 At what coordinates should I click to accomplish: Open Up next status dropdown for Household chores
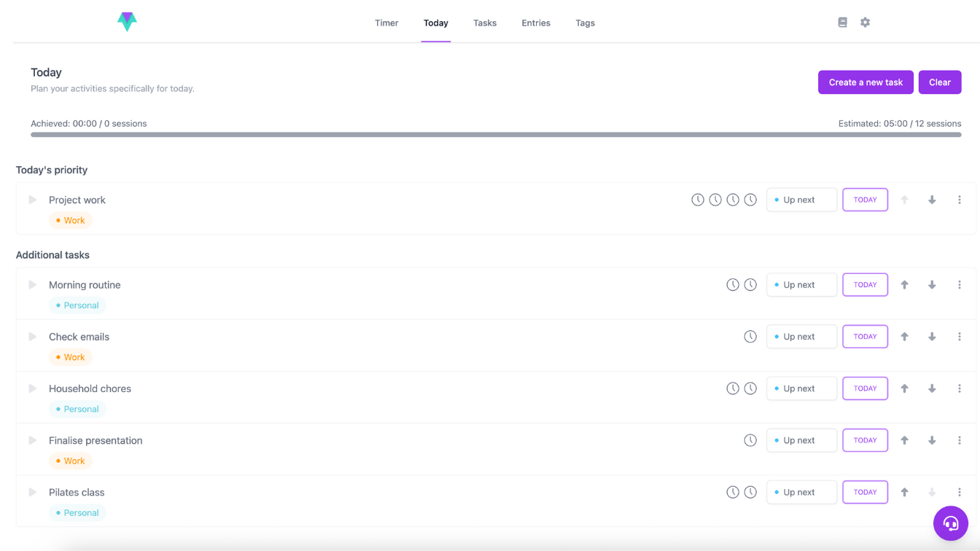[x=801, y=388]
